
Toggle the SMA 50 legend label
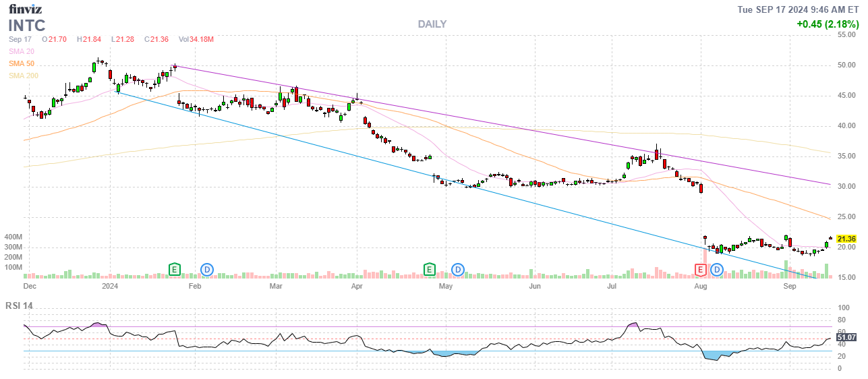22,63
